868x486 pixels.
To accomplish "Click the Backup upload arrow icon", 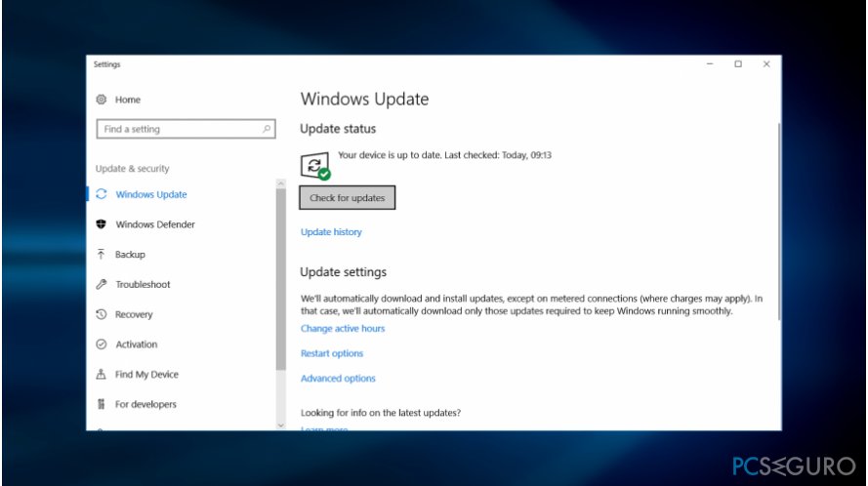I will coord(102,254).
